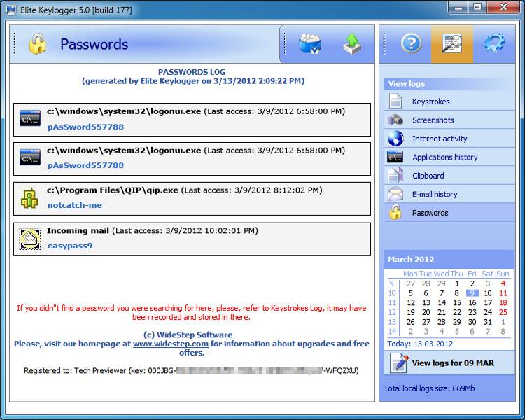Select March 13 in the calendar

pyautogui.click(x=426, y=303)
